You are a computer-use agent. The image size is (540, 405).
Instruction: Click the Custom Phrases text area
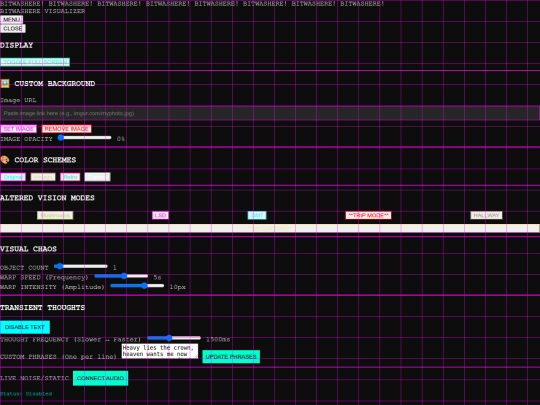[160, 351]
